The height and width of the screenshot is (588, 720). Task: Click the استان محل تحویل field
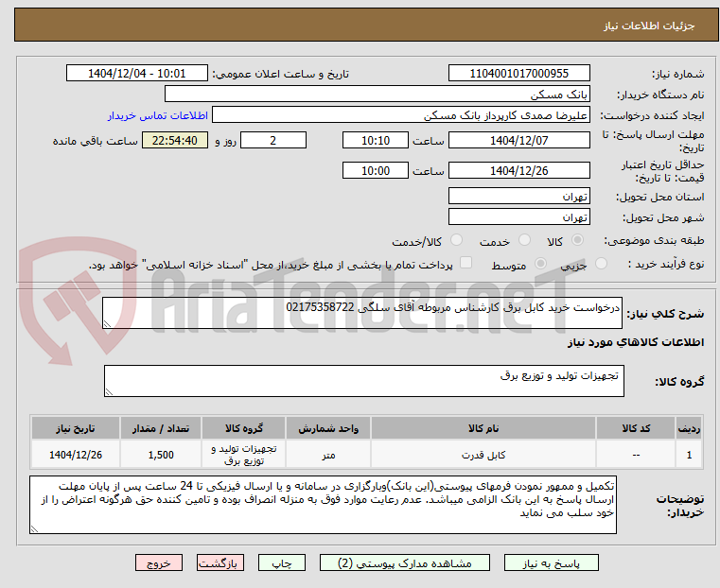[x=518, y=196]
